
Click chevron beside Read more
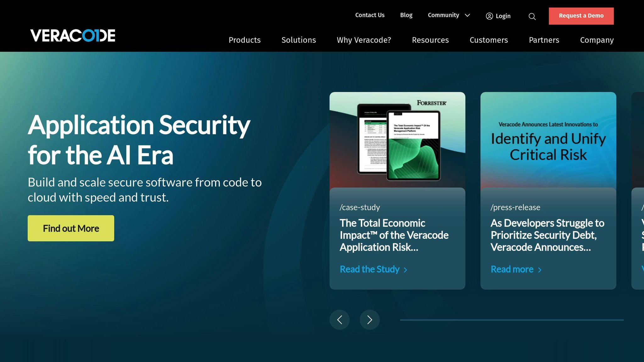click(540, 270)
